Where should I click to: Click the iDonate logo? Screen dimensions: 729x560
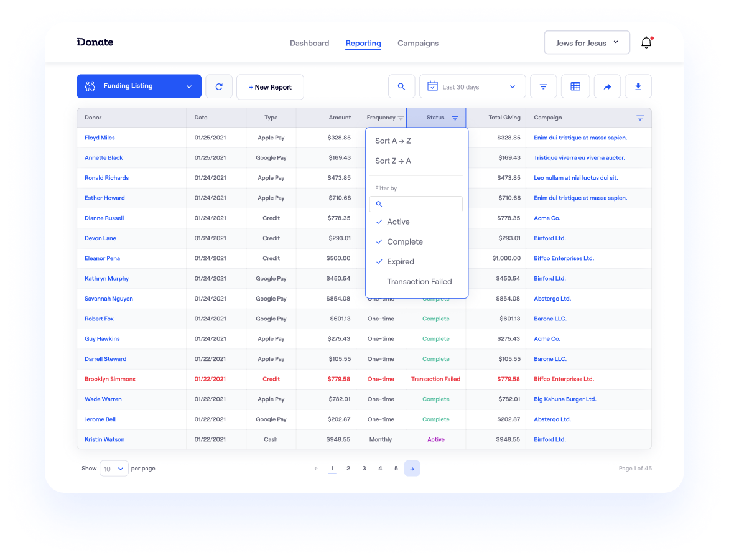(x=95, y=42)
